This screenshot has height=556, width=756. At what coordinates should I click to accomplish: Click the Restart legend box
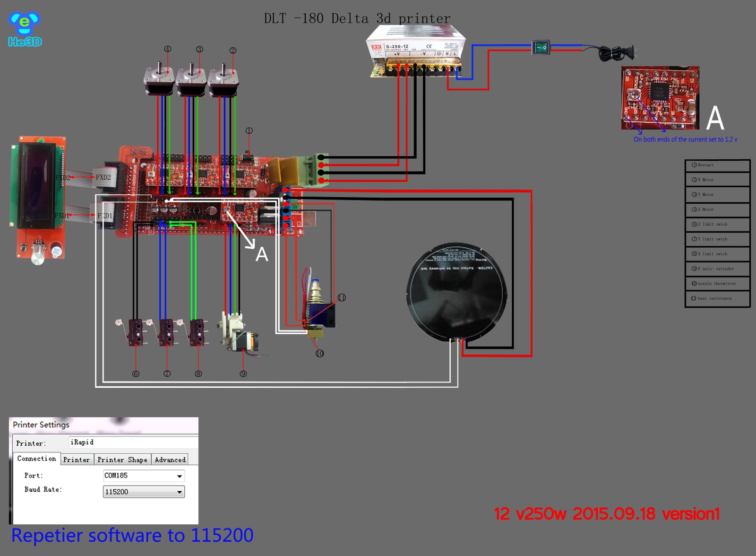(x=718, y=165)
